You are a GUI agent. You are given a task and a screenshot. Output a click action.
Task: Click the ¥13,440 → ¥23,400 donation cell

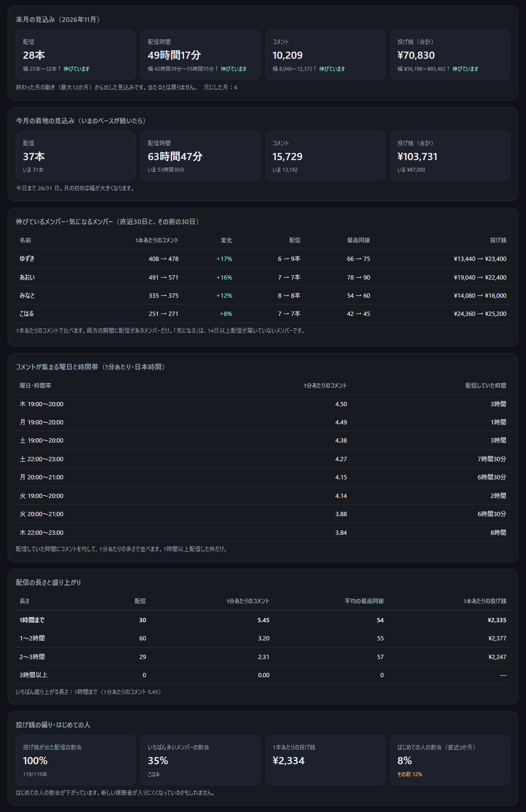click(480, 259)
